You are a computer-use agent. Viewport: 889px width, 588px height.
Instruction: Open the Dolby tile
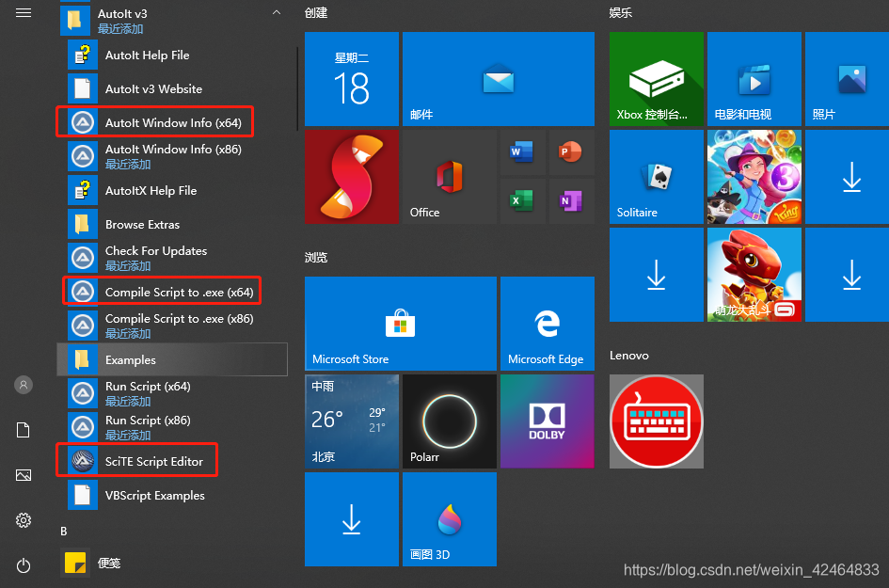pyautogui.click(x=548, y=421)
